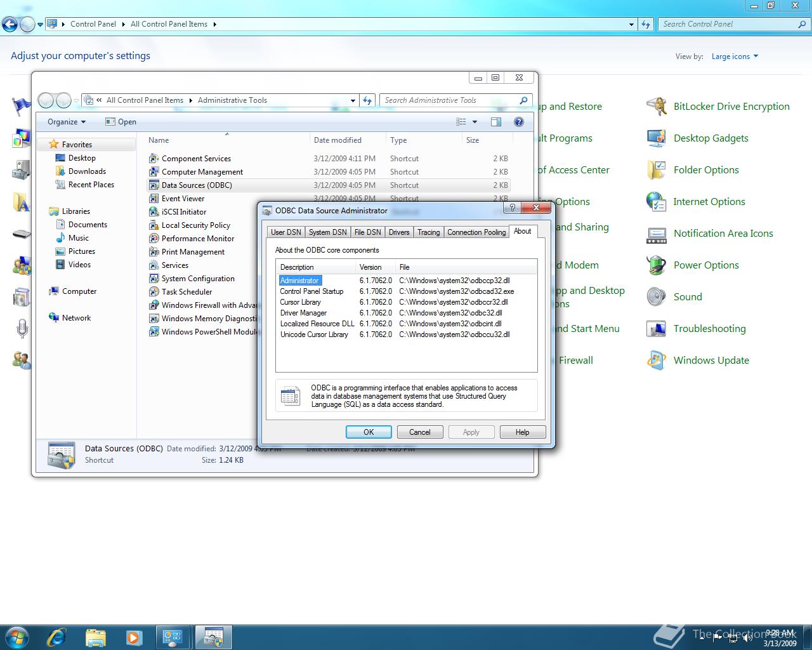
Task: Open the change view dropdown arrow
Action: coord(475,122)
